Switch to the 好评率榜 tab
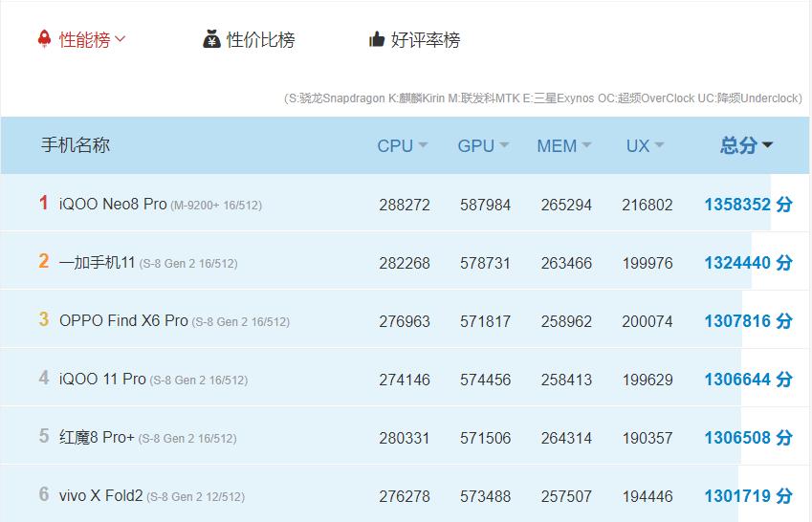Screen dimensions: 812x522 pos(426,39)
